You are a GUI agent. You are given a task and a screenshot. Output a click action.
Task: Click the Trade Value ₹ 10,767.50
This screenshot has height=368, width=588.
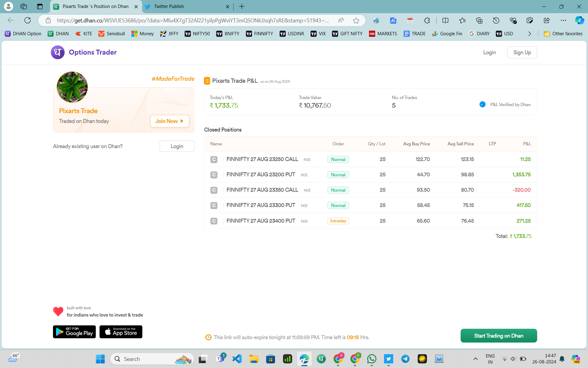pos(315,105)
